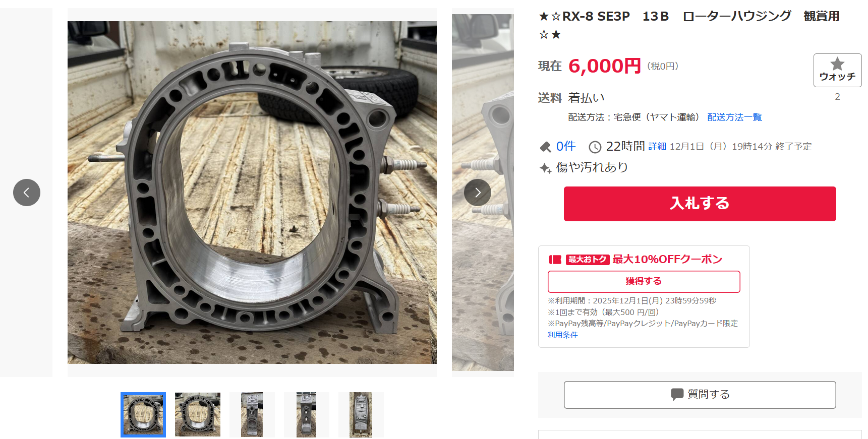Click the sparkle icon beside the item condition
Screen dimensions: 868x439
pyautogui.click(x=545, y=168)
